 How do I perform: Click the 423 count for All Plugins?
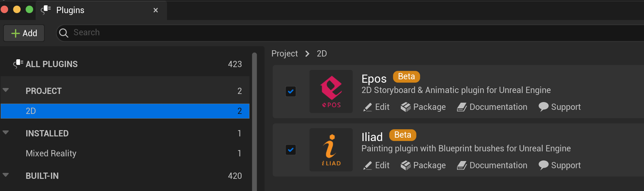tap(235, 64)
